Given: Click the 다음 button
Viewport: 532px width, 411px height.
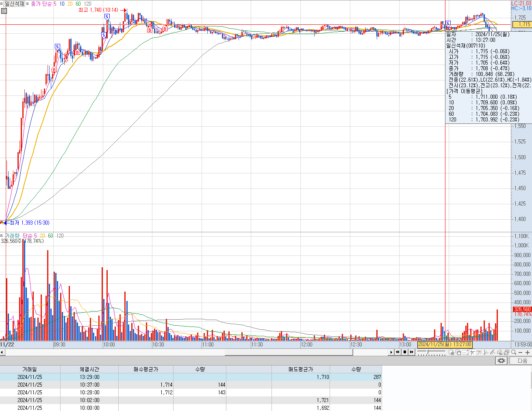Looking at the screenshot, I should (521, 361).
